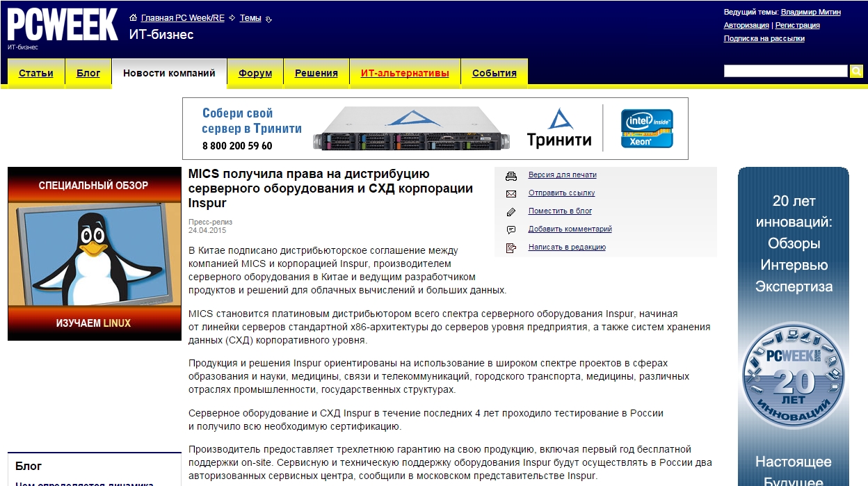Click the СПЕЦИАЛЬНЫЙ ОБЗОР caption

[94, 186]
